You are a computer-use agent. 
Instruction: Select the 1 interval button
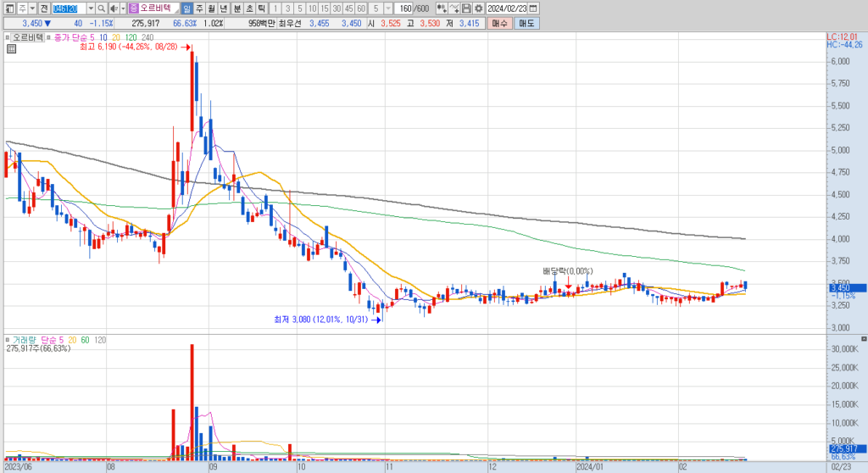point(275,8)
